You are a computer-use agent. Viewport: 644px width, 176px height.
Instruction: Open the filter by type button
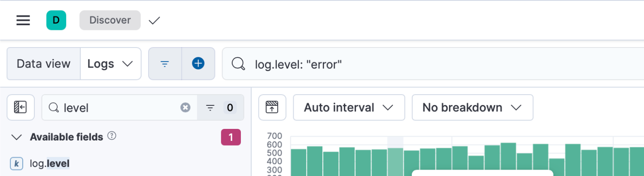[x=220, y=107]
